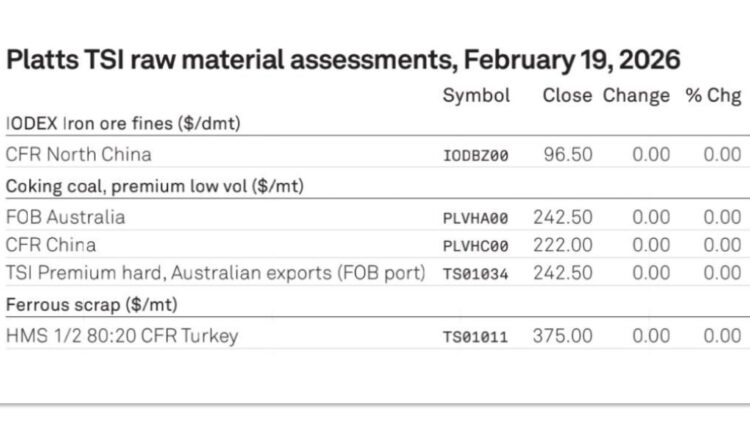Select the Change column header
Image resolution: width=750 pixels, height=430 pixels.
(636, 96)
